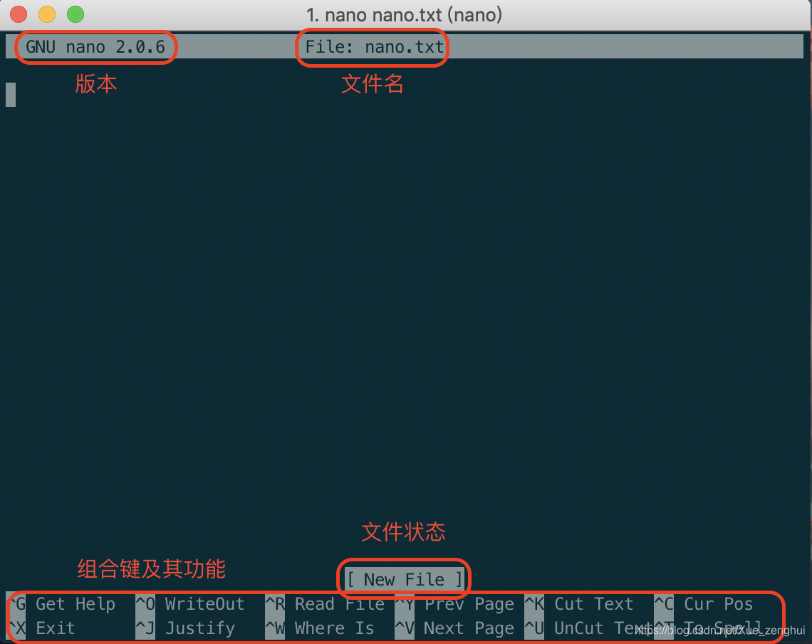Click the '^J Justify' shortcut
Screen dimensions: 812x644
click(x=185, y=628)
